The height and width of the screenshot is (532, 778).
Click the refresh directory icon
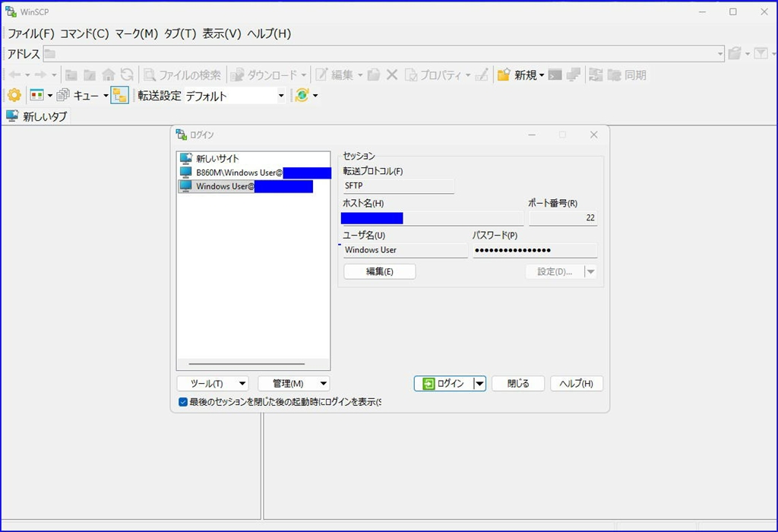127,75
